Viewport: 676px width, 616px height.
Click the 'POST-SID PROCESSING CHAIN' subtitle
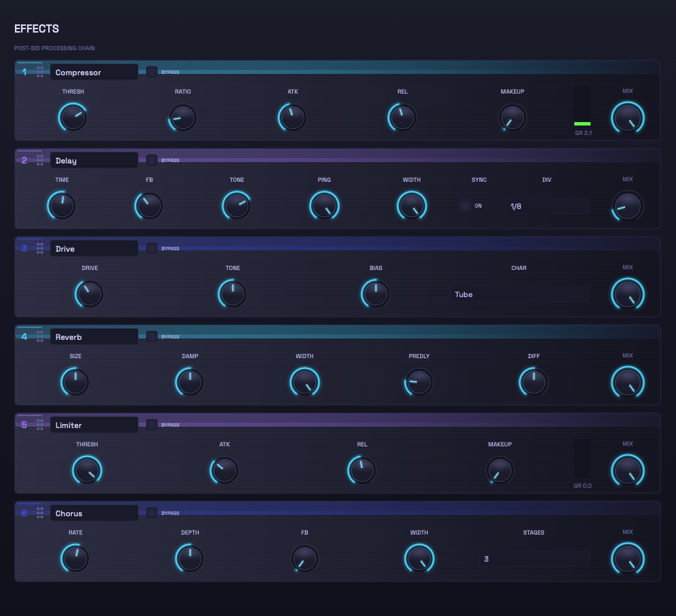(x=54, y=48)
